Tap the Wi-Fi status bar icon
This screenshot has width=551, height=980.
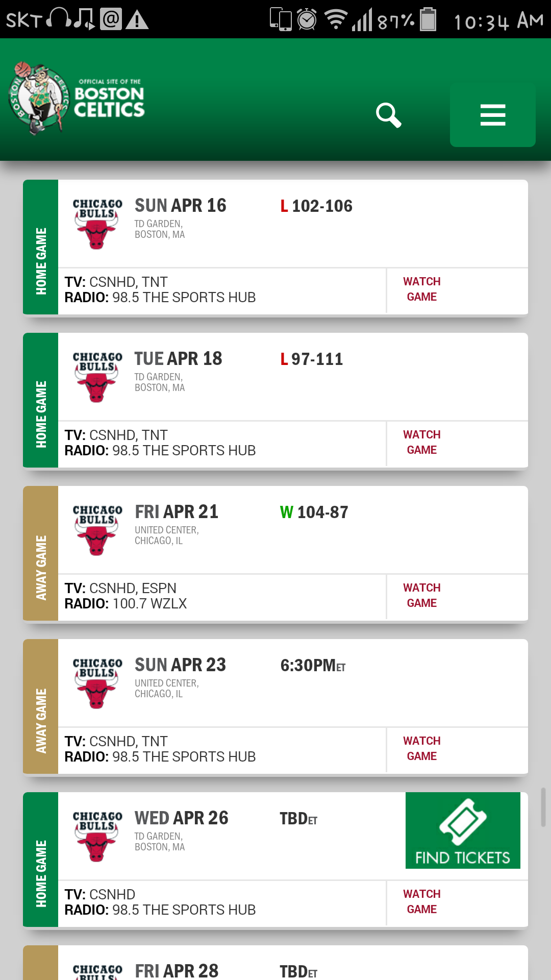[335, 19]
